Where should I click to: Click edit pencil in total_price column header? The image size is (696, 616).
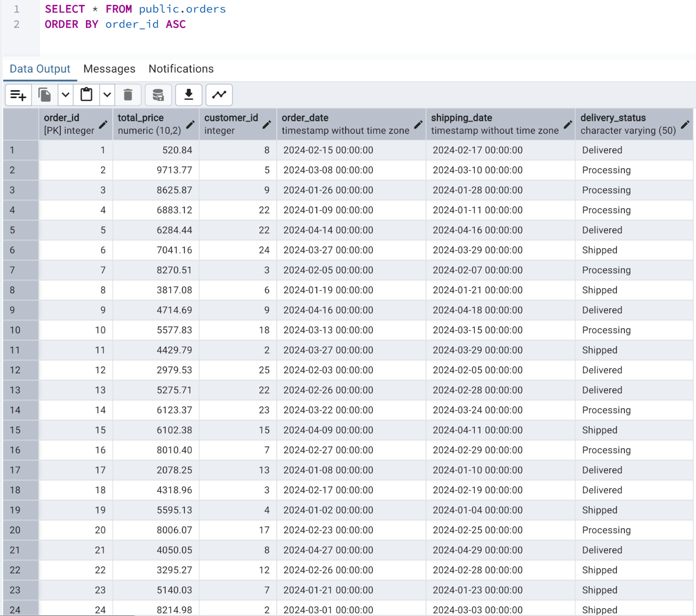click(190, 124)
